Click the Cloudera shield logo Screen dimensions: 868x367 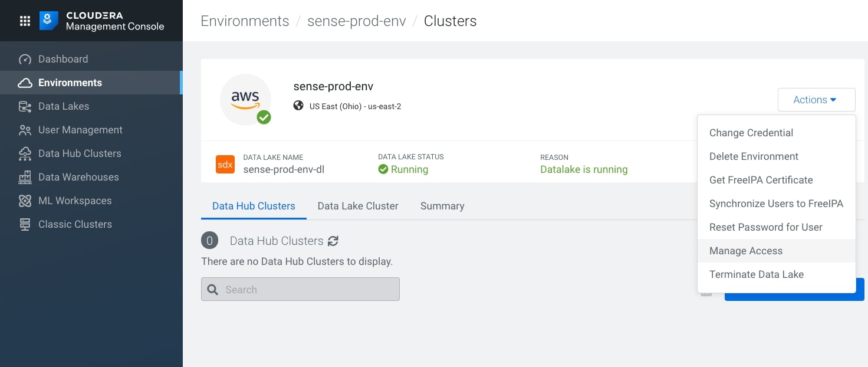tap(49, 21)
